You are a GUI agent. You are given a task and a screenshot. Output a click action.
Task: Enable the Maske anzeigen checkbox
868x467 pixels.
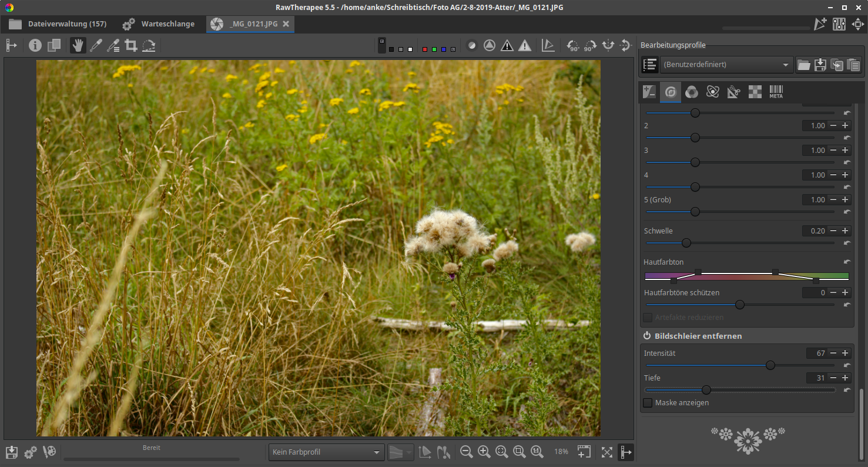[x=648, y=403]
